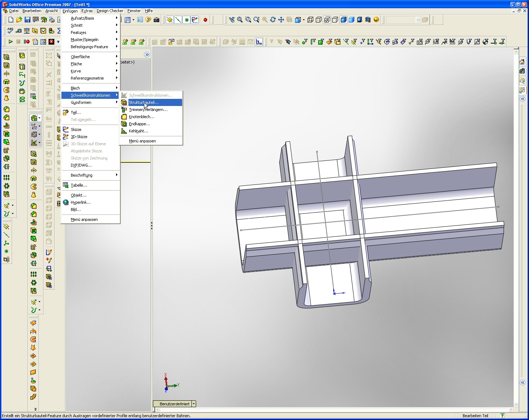Toggle the wireframe display style

tap(310, 20)
